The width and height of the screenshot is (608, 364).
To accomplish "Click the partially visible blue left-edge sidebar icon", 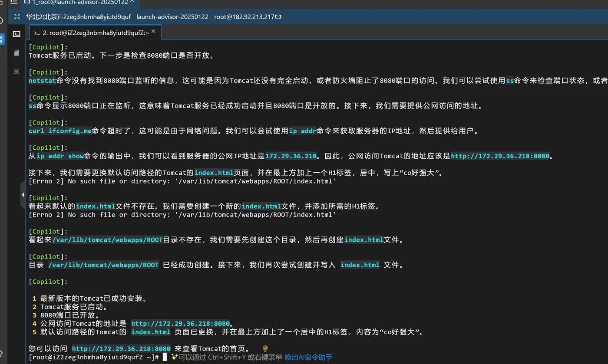I will 2,40.
